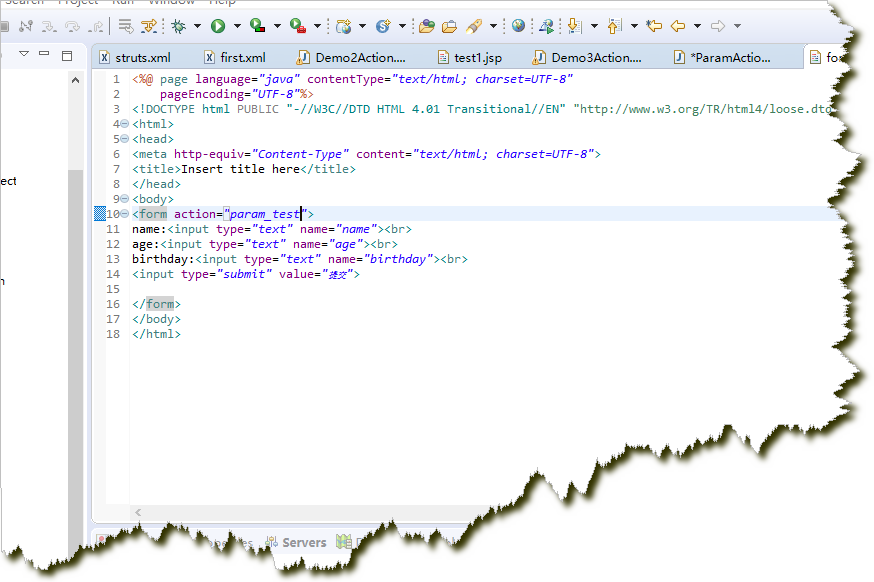
Task: Open the Next Annotation dropdown arrow
Action: (x=594, y=26)
